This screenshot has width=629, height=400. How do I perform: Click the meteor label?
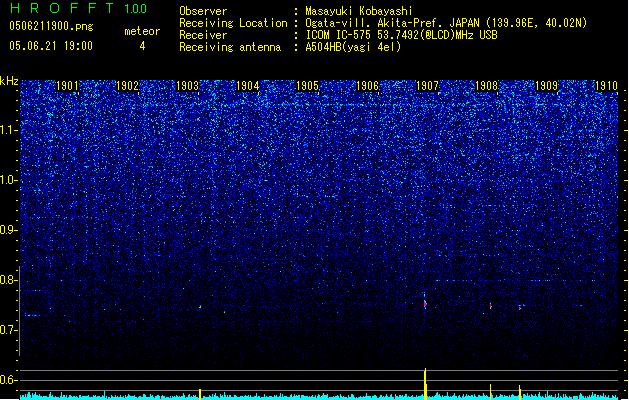tap(142, 31)
